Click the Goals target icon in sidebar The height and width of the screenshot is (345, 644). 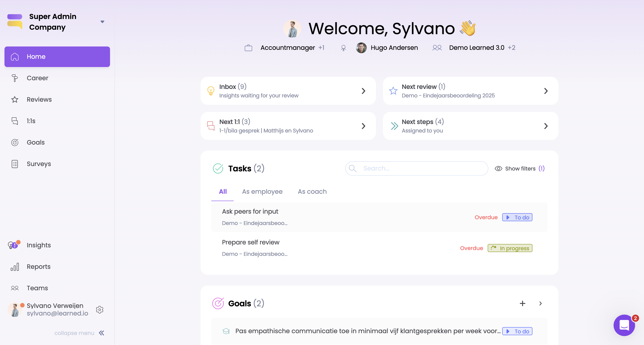pyautogui.click(x=15, y=142)
